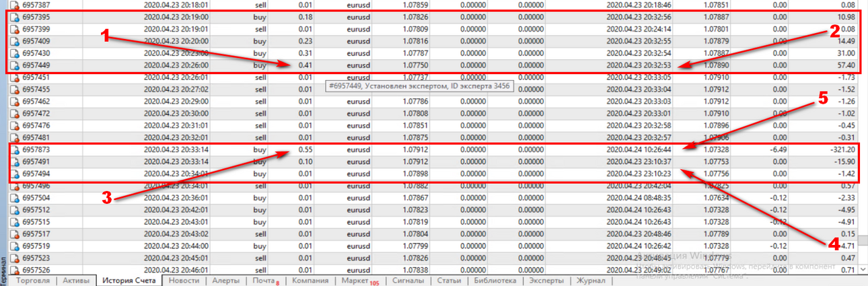The height and width of the screenshot is (286, 868).
Task: Open the Торговля tab
Action: click(x=33, y=281)
